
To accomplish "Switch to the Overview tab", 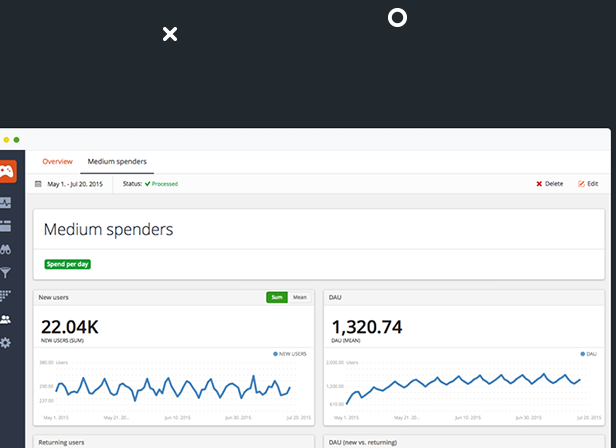I will (x=57, y=162).
